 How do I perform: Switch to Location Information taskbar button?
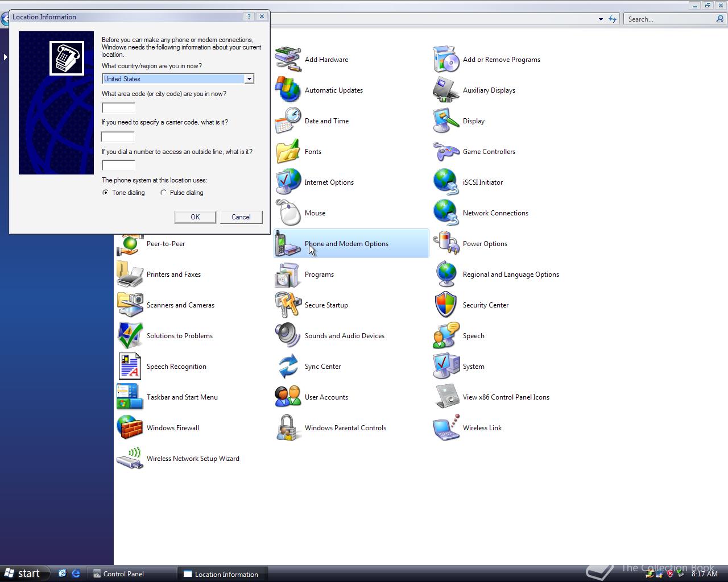[x=223, y=574]
